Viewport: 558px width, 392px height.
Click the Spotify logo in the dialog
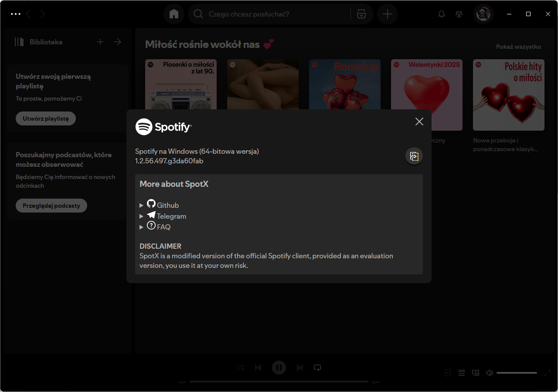[163, 127]
